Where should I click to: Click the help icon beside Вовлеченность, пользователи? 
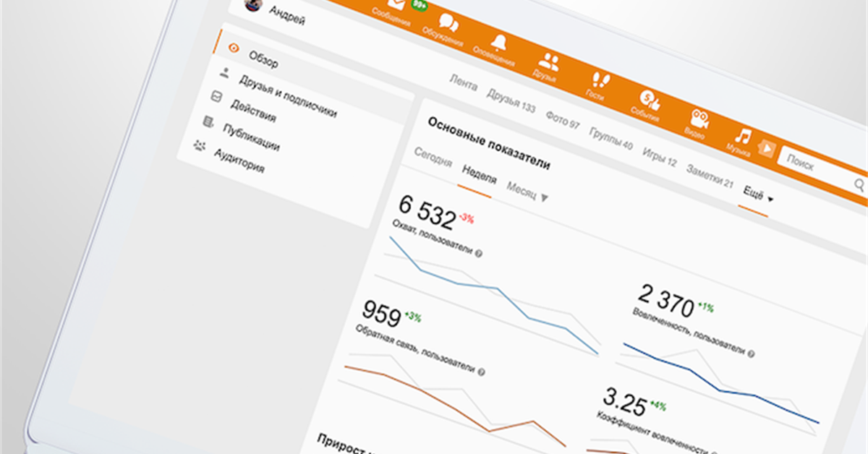(751, 354)
